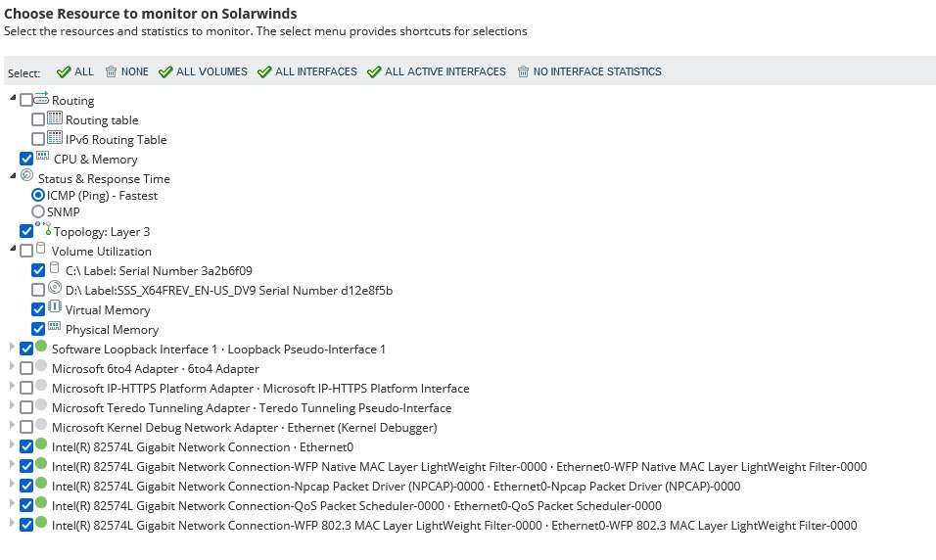Click the Status & Response Time icon

pos(26,176)
